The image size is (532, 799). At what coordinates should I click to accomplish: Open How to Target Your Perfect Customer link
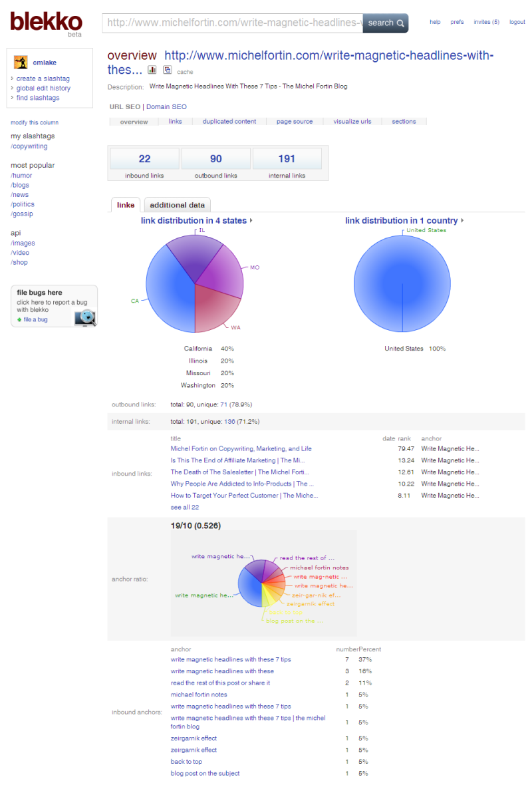pos(244,496)
